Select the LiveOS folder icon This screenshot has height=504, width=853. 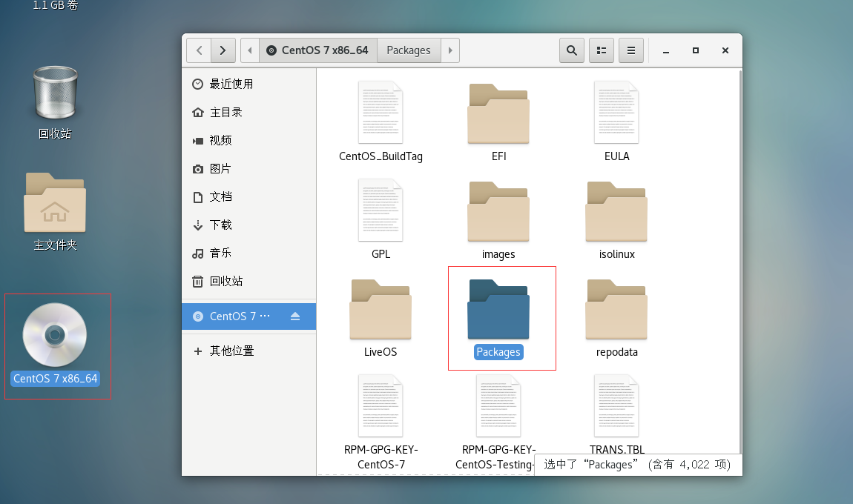tap(381, 309)
